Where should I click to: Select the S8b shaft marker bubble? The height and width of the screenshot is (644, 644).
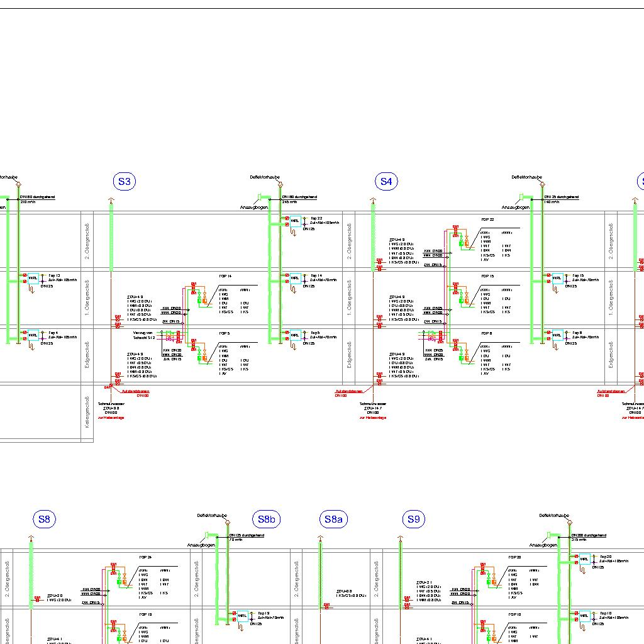click(x=266, y=519)
